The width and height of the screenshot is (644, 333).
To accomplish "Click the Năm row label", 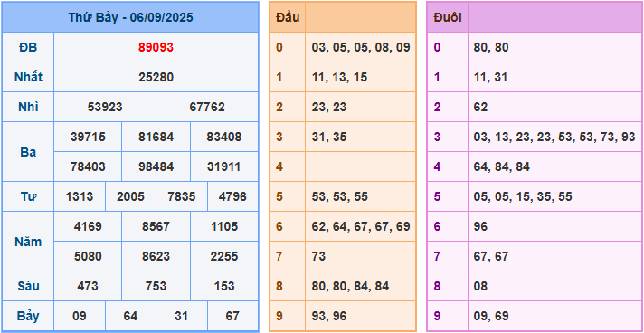I will click(x=28, y=242).
